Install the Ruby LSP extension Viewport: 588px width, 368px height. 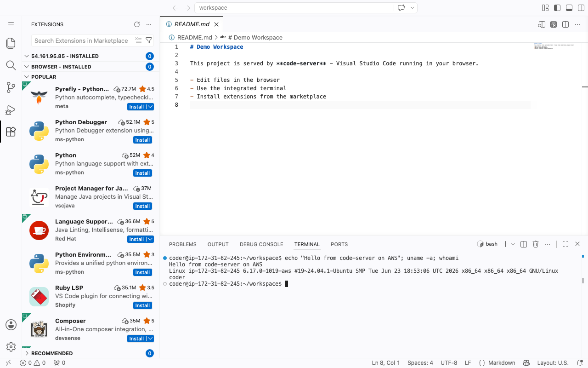142,305
